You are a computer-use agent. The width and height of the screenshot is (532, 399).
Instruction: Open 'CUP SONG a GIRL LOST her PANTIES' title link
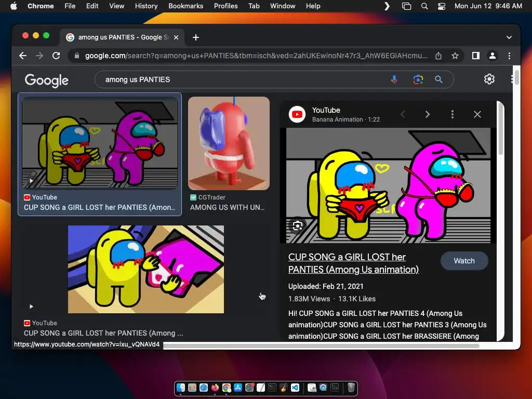coord(353,263)
